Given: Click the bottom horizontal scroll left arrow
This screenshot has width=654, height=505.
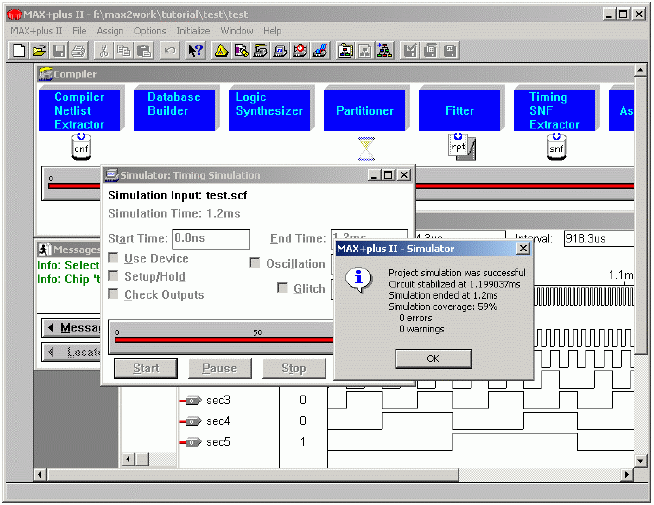Looking at the screenshot, I should (x=40, y=475).
